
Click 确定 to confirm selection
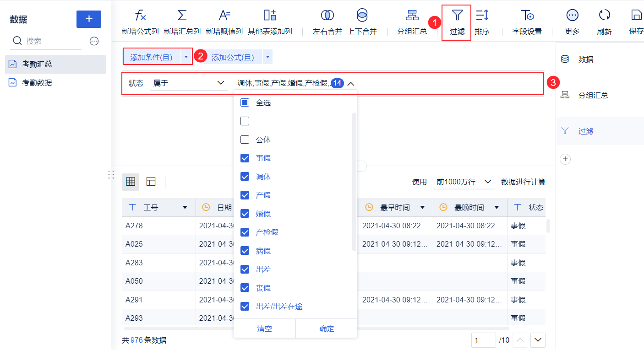(327, 328)
